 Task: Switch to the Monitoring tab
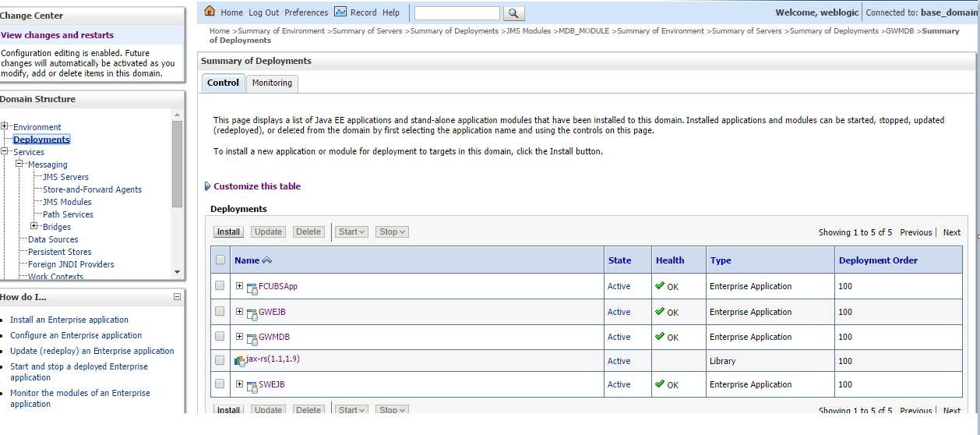(x=272, y=83)
